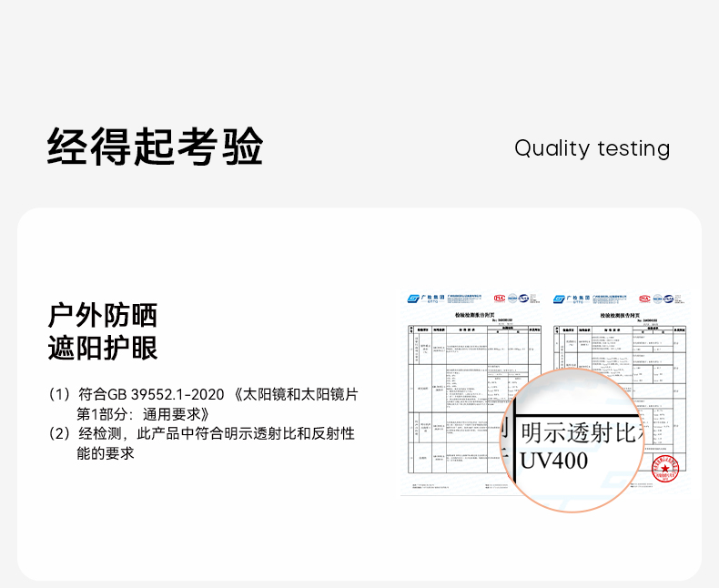The height and width of the screenshot is (588, 719).
Task: Click the UV400 text in the magnifier
Action: pos(554,461)
